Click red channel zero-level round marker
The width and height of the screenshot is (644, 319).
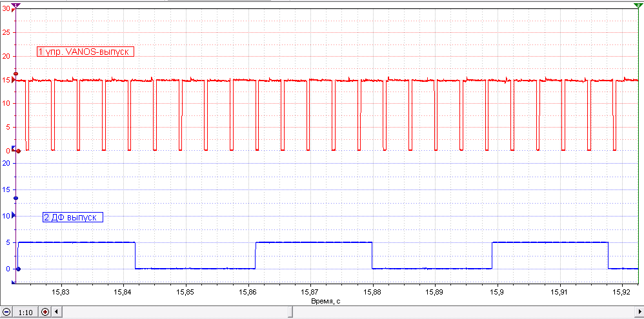pos(19,151)
